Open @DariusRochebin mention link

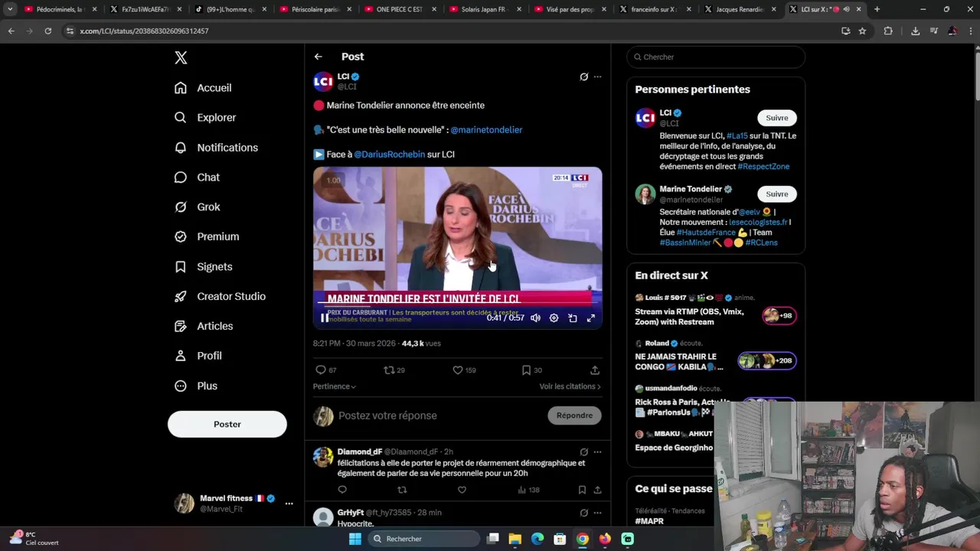click(x=389, y=155)
